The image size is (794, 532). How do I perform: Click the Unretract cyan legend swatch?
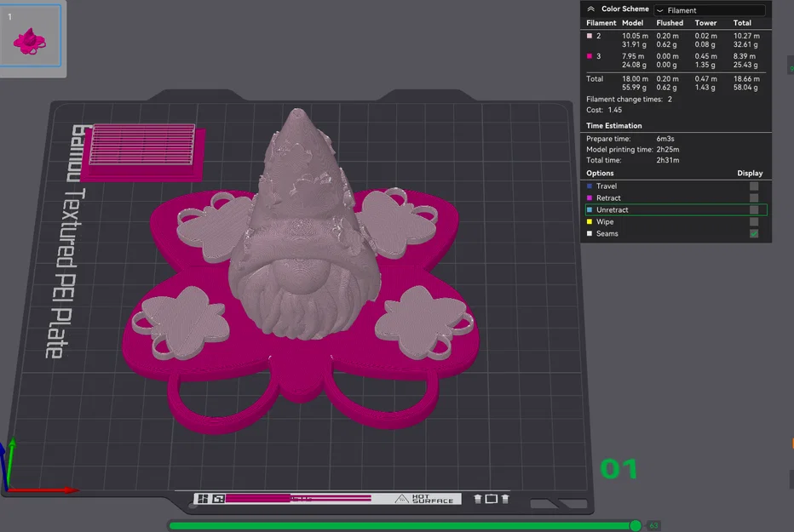click(x=589, y=209)
